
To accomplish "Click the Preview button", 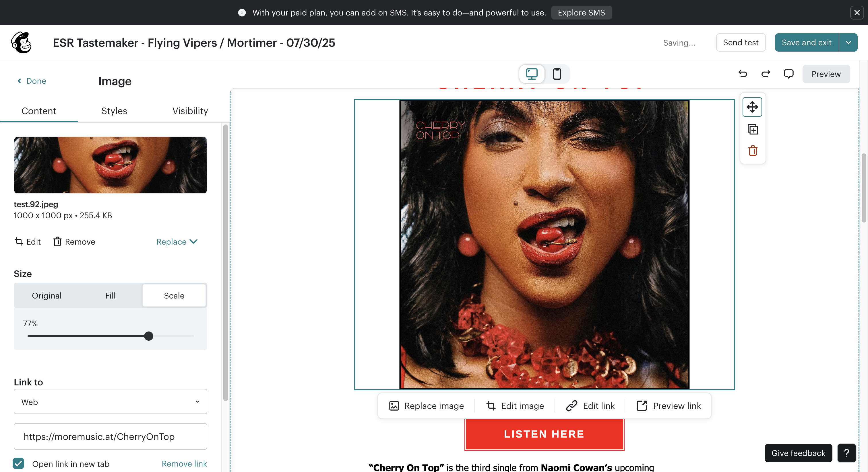I will tap(826, 74).
